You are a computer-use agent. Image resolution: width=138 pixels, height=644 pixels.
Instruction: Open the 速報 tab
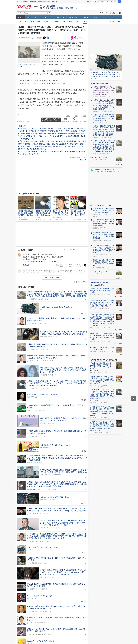28,17
